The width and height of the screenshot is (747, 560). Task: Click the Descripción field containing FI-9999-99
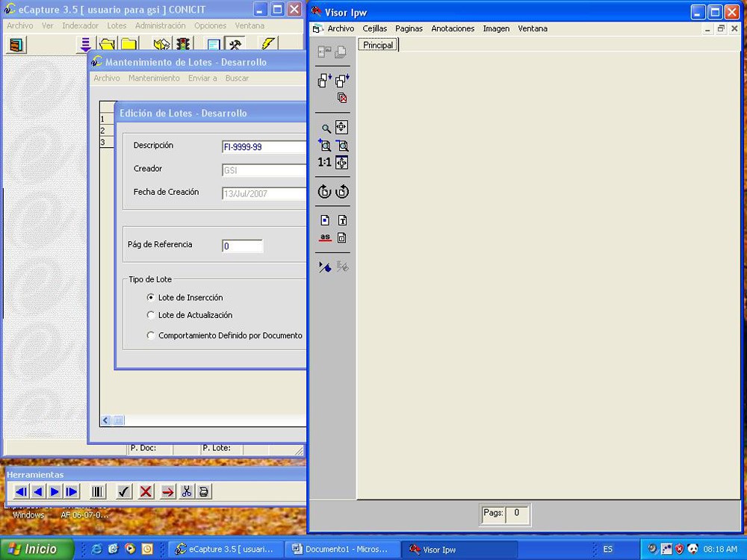(x=264, y=147)
